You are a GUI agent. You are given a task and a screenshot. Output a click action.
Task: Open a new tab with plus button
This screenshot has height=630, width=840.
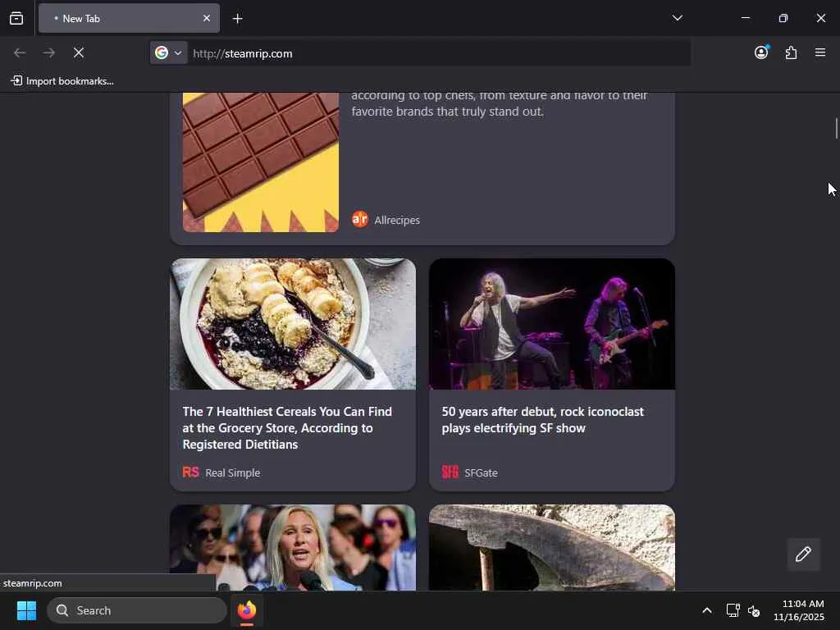pos(237,18)
